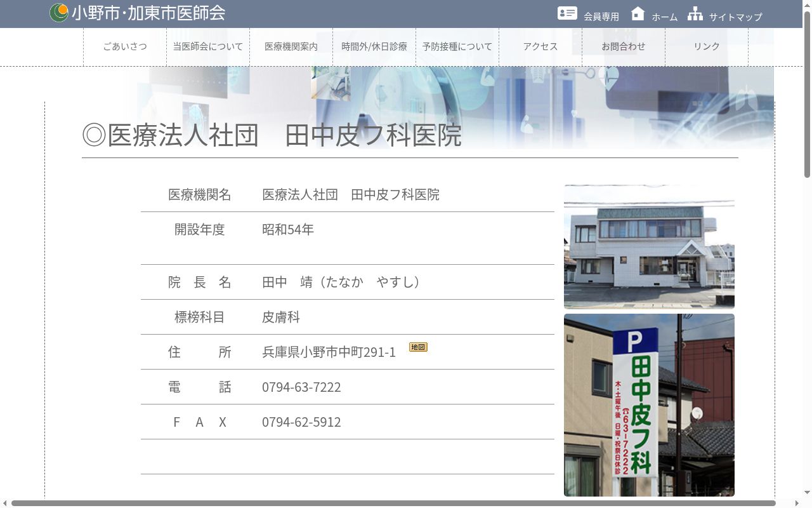View the clinic building photo

click(x=649, y=247)
